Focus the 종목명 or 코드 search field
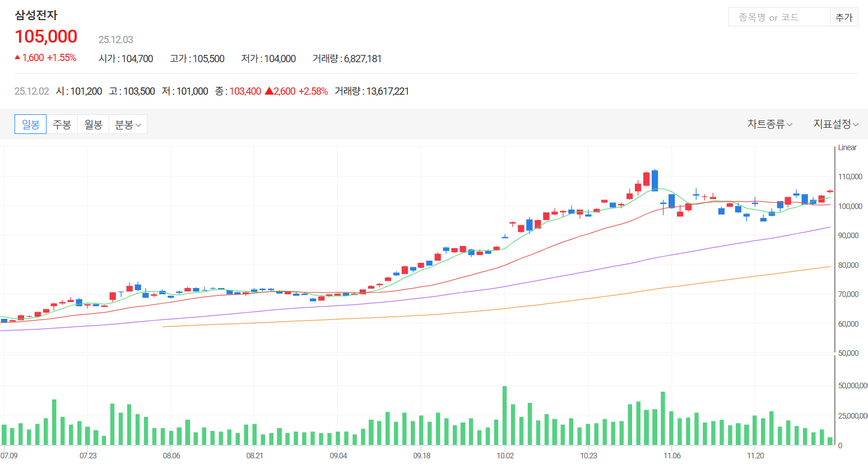The height and width of the screenshot is (469, 868). pyautogui.click(x=779, y=17)
